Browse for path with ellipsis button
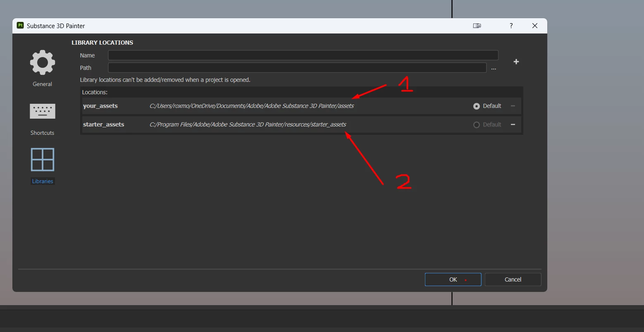644x332 pixels. tap(494, 68)
